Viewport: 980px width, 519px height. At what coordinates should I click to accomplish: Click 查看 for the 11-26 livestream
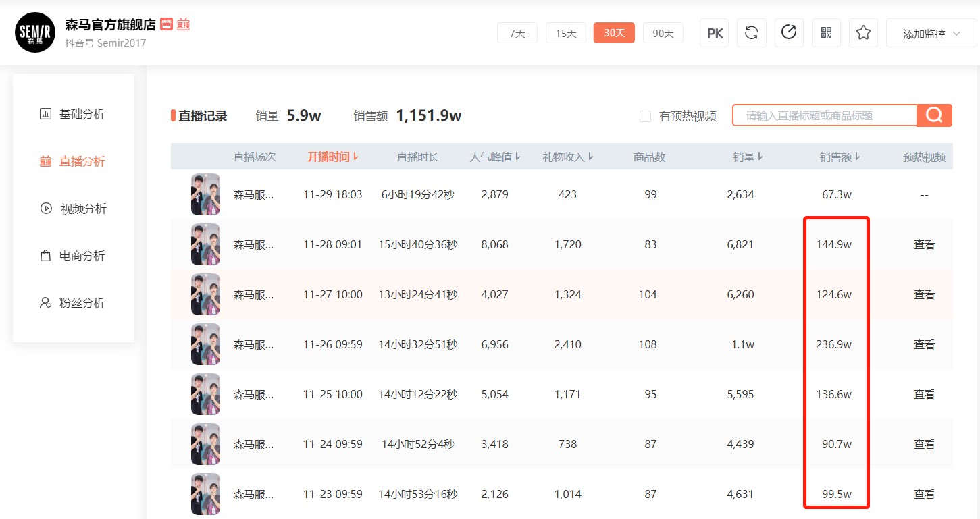pos(924,344)
